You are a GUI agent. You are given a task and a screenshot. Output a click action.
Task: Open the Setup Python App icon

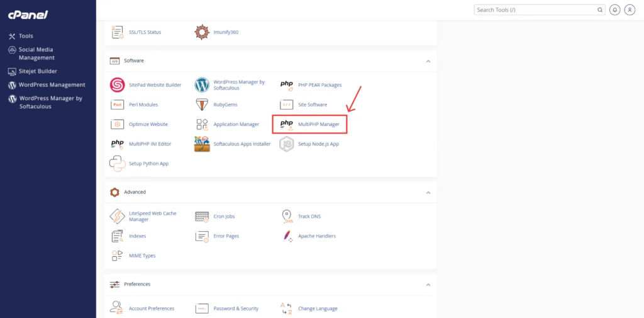pos(118,163)
